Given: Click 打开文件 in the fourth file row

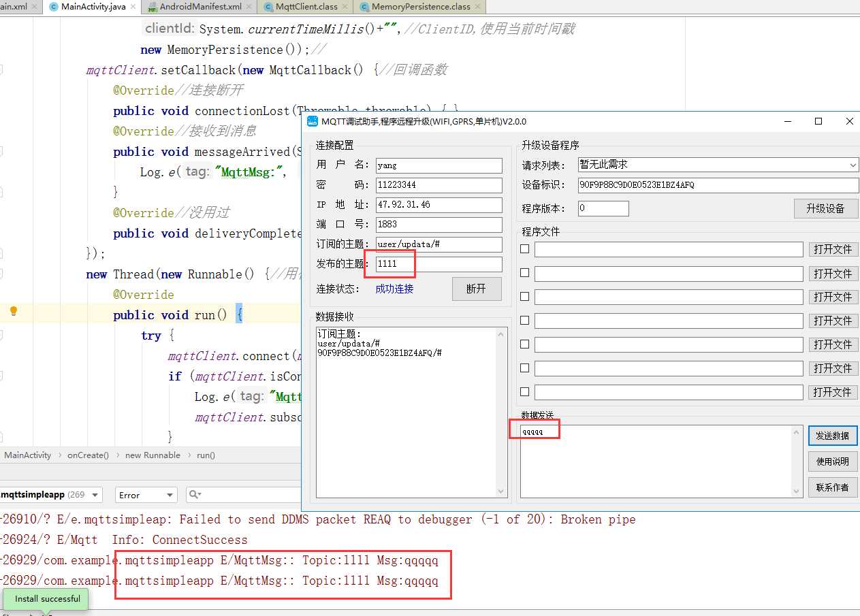Looking at the screenshot, I should [x=833, y=321].
